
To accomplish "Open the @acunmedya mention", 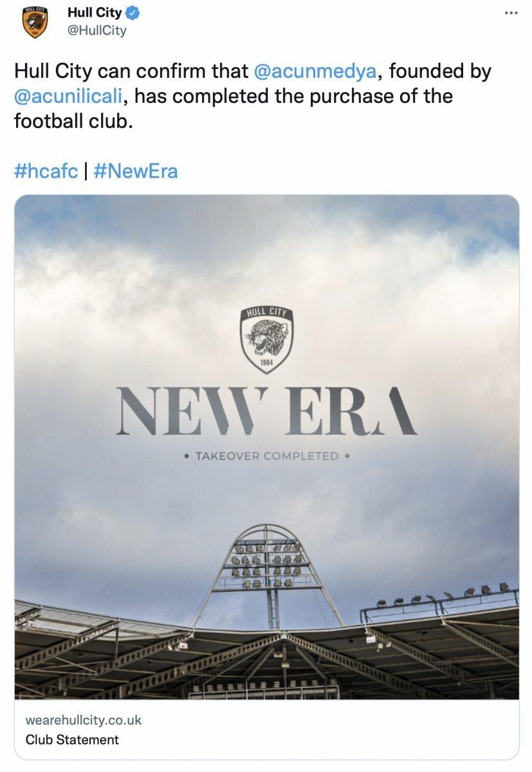I will (x=315, y=71).
